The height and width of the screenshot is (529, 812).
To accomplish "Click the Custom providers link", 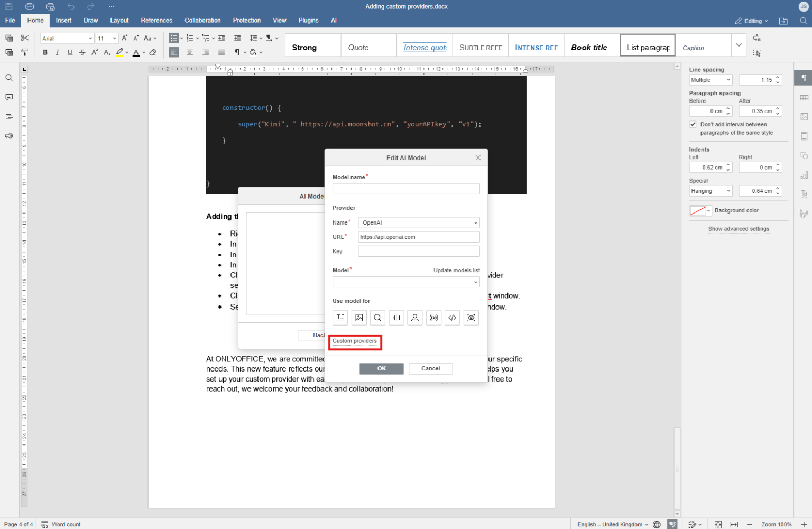I will coord(355,341).
